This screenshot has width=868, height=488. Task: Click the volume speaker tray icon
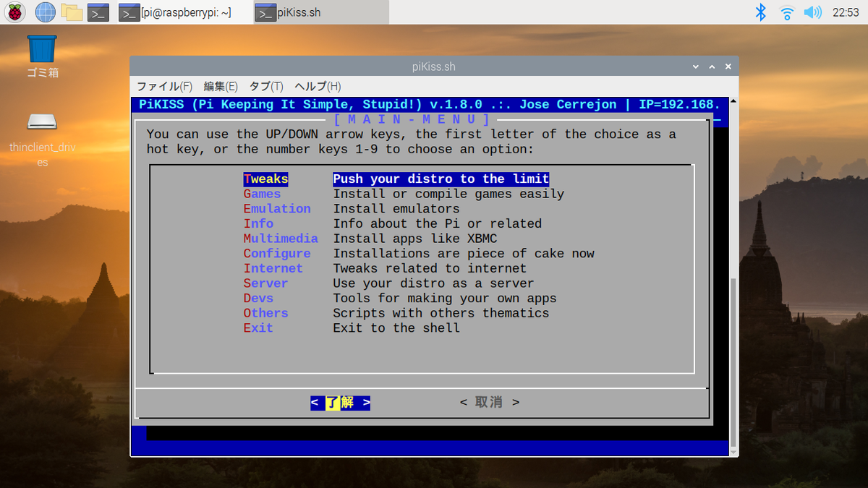pos(813,12)
